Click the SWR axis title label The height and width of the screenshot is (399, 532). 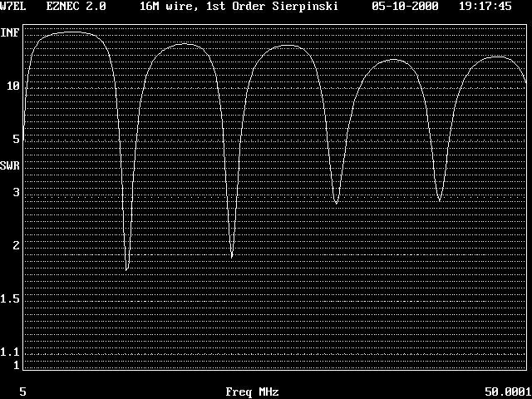[x=10, y=166]
